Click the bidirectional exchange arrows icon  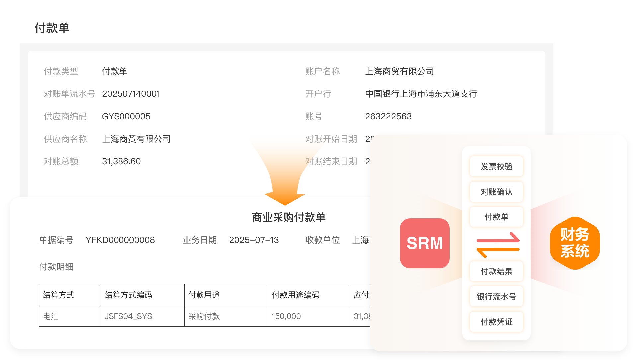(498, 245)
